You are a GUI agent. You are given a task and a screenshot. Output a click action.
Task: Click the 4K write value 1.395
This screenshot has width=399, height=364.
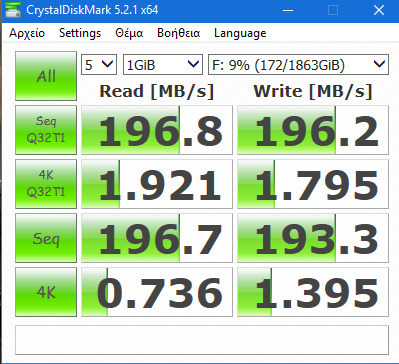(313, 292)
